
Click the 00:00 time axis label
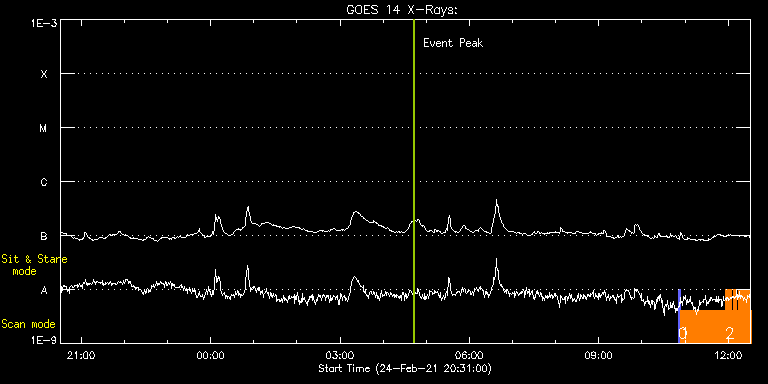pos(211,354)
